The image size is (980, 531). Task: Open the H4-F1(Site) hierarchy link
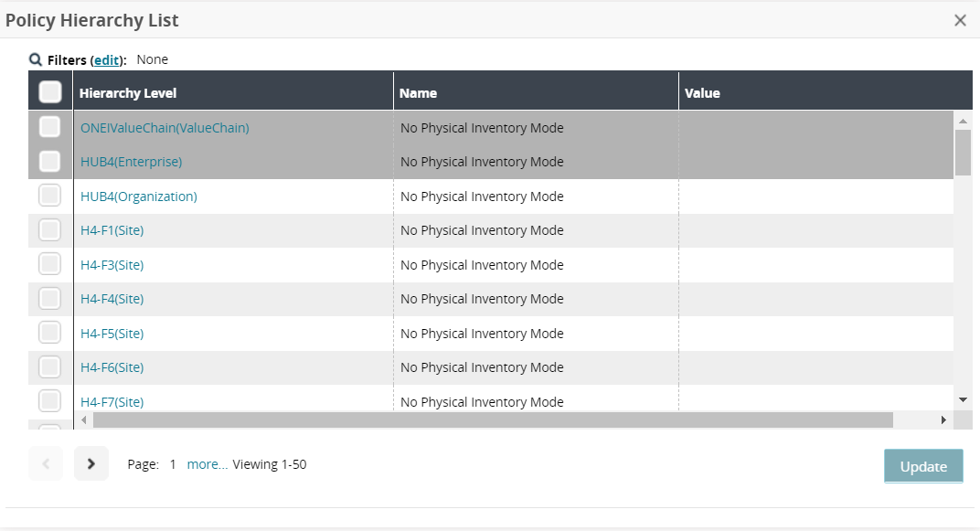coord(112,230)
